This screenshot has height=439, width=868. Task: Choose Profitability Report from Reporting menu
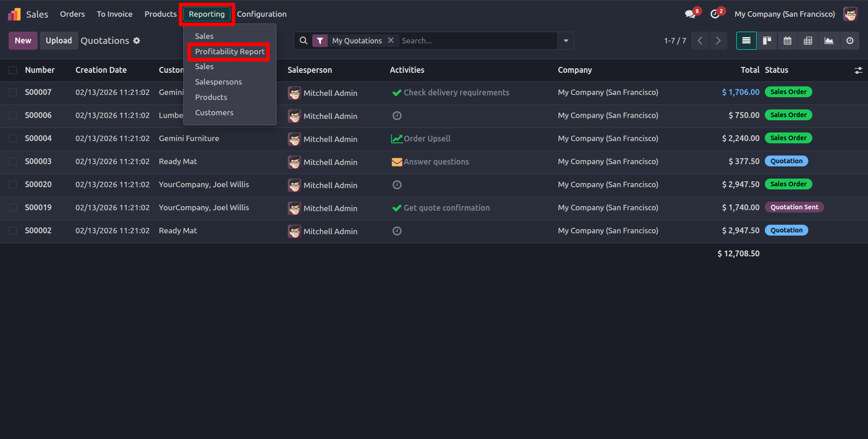click(x=229, y=52)
